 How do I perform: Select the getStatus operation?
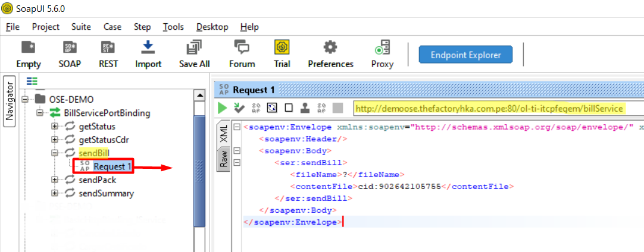click(x=97, y=127)
